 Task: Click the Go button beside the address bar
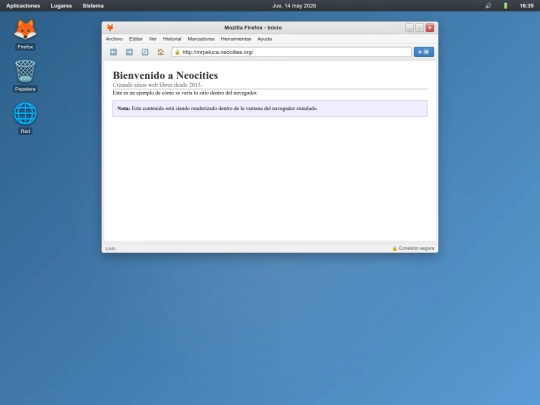point(424,52)
